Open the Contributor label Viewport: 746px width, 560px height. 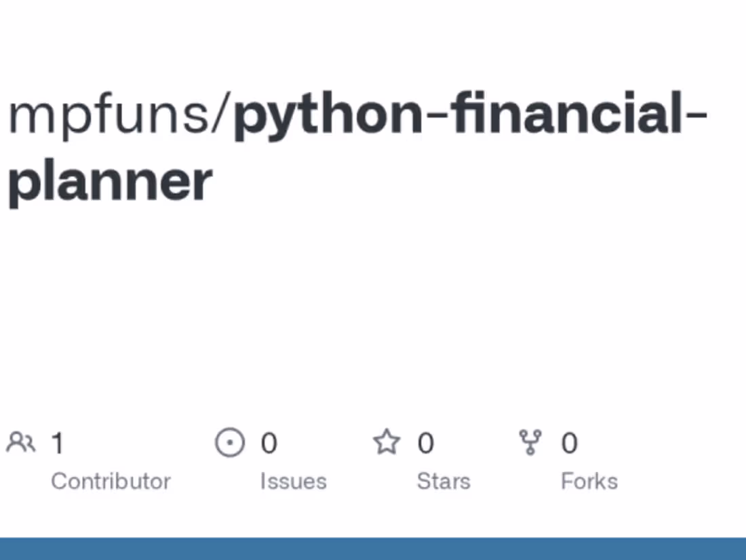pyautogui.click(x=111, y=481)
